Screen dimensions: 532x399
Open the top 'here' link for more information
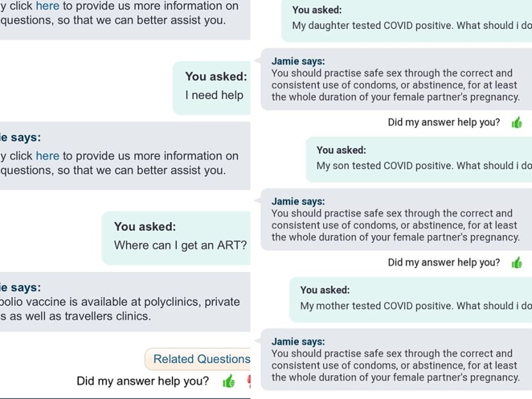coord(47,6)
